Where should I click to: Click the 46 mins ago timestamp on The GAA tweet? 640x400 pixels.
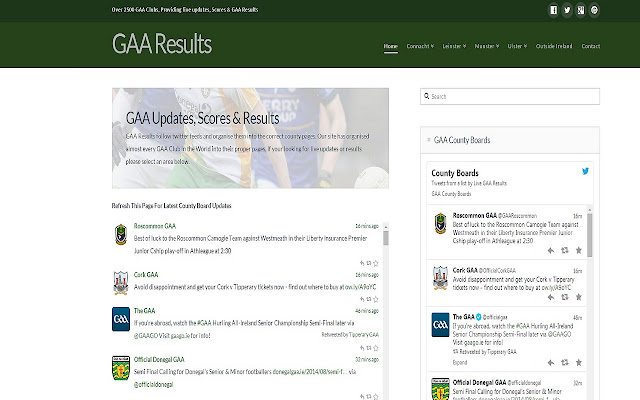pos(367,311)
